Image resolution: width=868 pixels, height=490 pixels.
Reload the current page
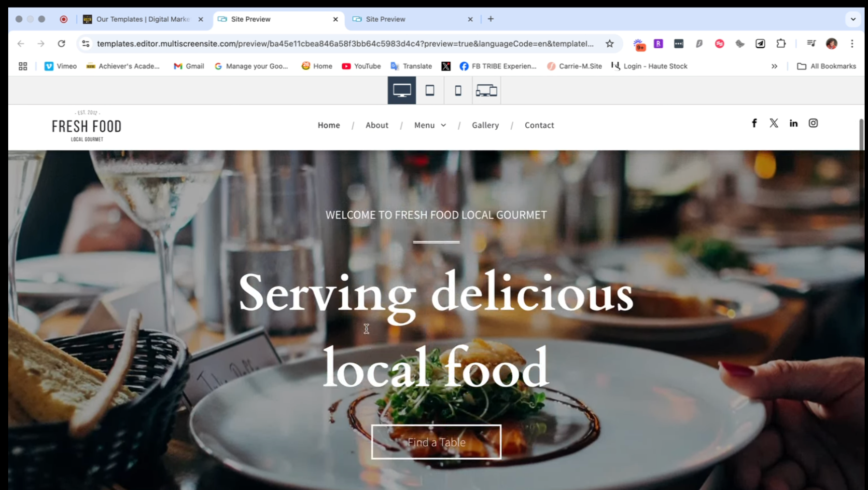pyautogui.click(x=61, y=43)
